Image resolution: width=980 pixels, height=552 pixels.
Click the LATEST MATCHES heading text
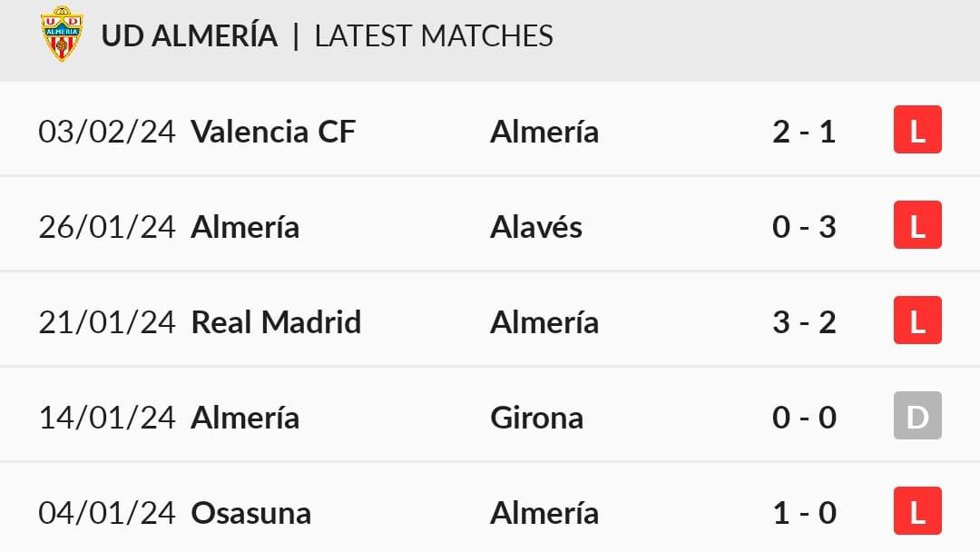coord(434,35)
